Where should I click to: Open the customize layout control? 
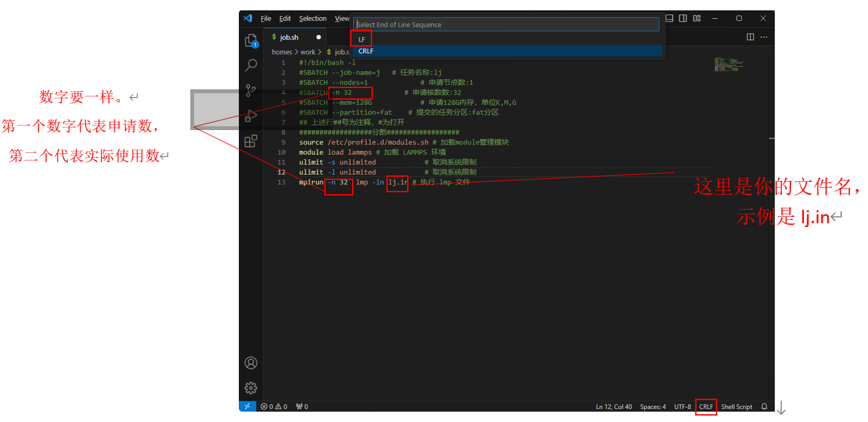697,18
